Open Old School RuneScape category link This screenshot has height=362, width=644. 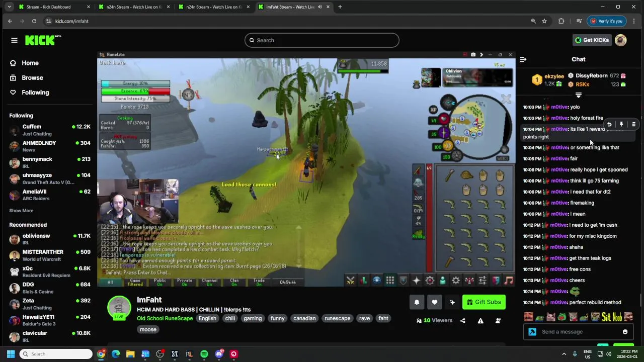pyautogui.click(x=165, y=318)
